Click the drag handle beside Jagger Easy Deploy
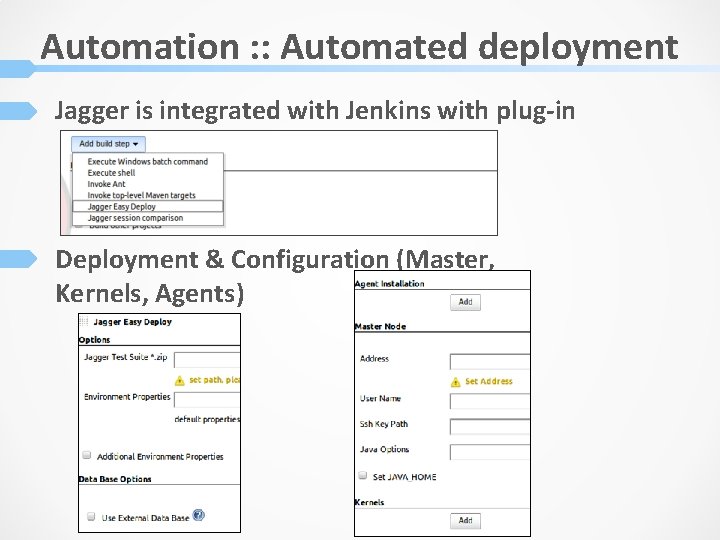The width and height of the screenshot is (720, 540). click(84, 321)
